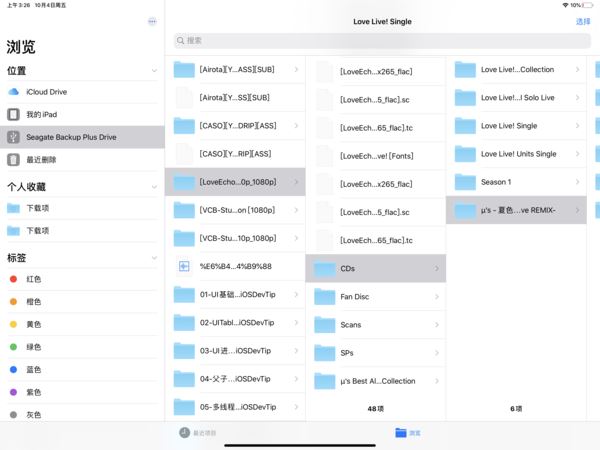Open 02-UITabl...iOSDevTip folder

pyautogui.click(x=235, y=323)
